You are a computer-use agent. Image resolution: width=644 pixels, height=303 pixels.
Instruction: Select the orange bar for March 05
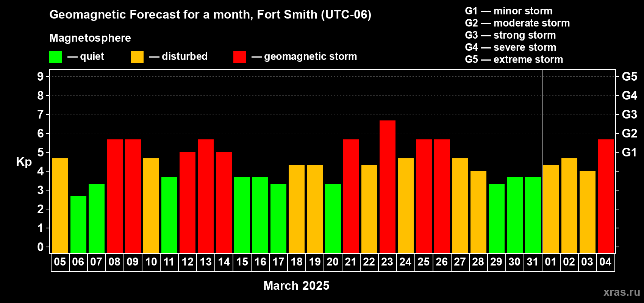60,206
